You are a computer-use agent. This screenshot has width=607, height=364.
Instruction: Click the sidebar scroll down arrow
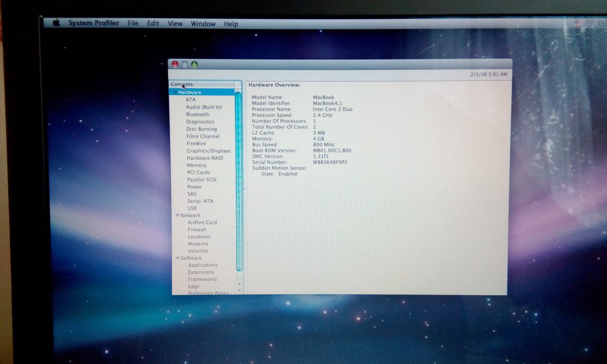[x=239, y=290]
